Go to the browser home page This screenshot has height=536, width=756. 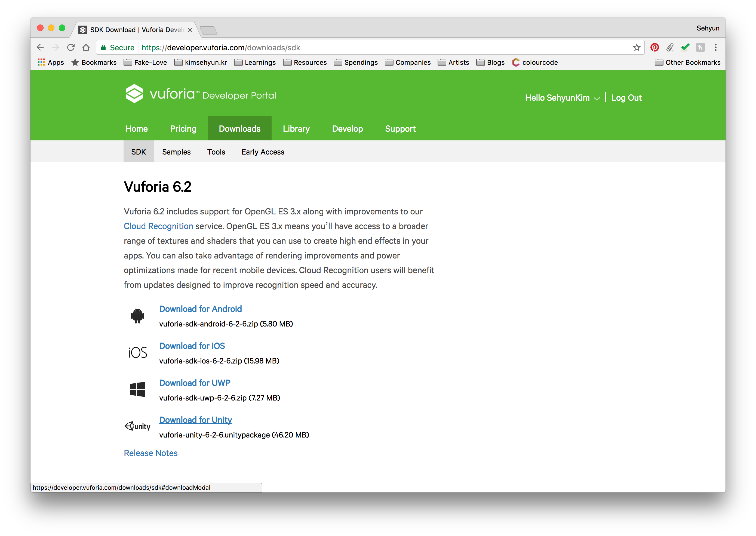point(86,48)
